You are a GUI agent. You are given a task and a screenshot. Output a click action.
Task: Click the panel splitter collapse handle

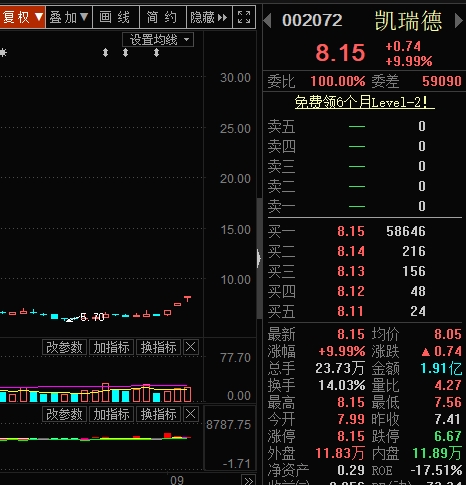[259, 259]
